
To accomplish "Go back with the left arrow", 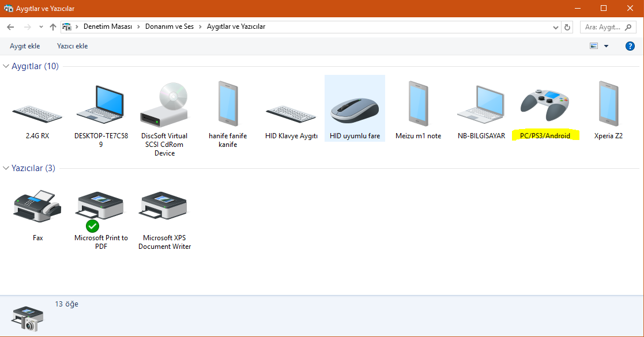I will pyautogui.click(x=11, y=27).
